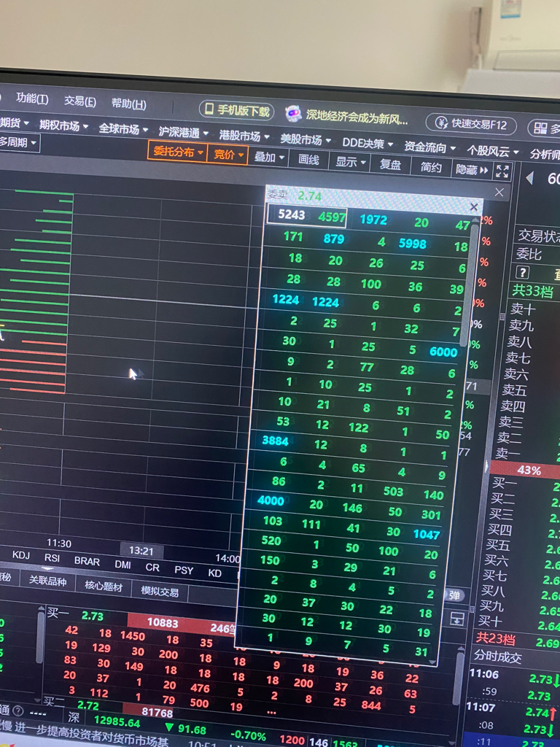The image size is (560, 747).
Task: Click the 3884 sell order cell
Action: [x=275, y=441]
